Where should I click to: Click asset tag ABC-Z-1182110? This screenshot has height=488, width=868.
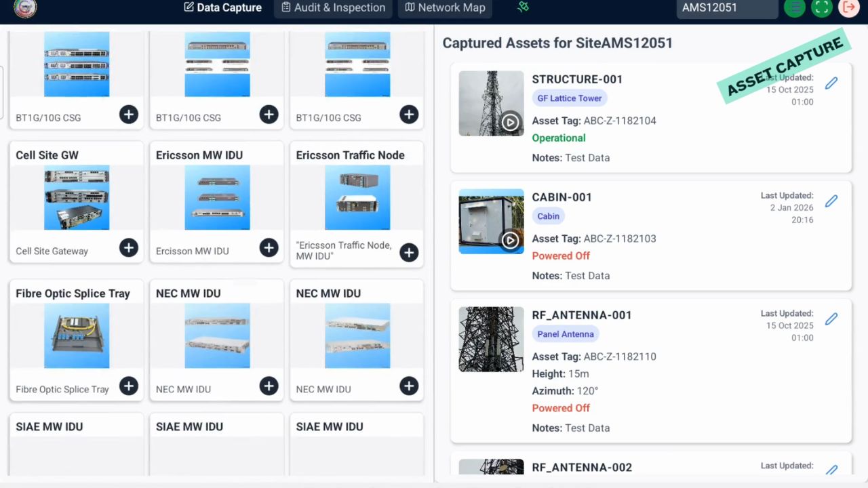[620, 357]
